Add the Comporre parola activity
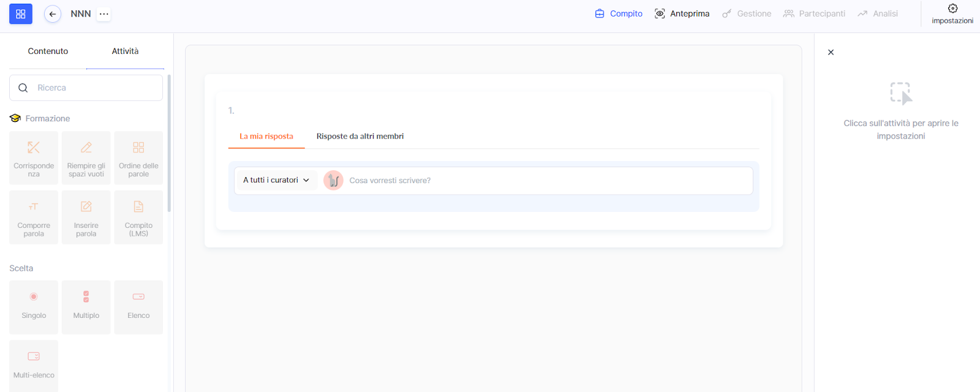 (34, 217)
